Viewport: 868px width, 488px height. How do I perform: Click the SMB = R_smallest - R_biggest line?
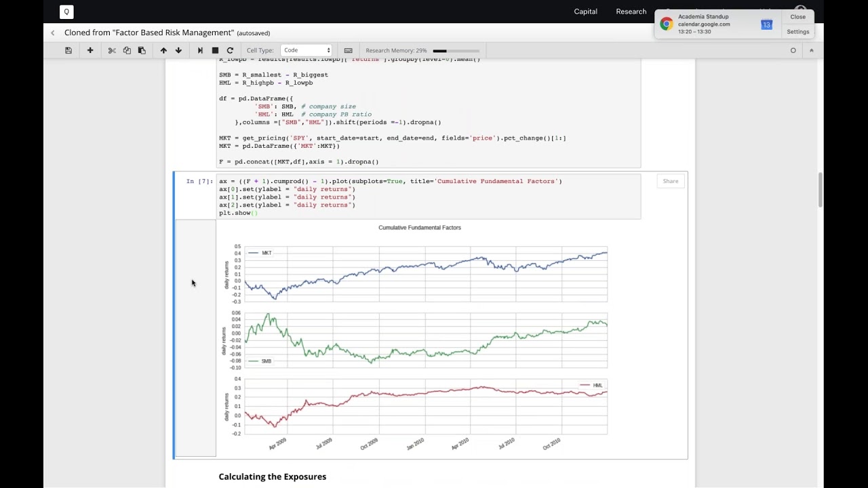pos(273,75)
